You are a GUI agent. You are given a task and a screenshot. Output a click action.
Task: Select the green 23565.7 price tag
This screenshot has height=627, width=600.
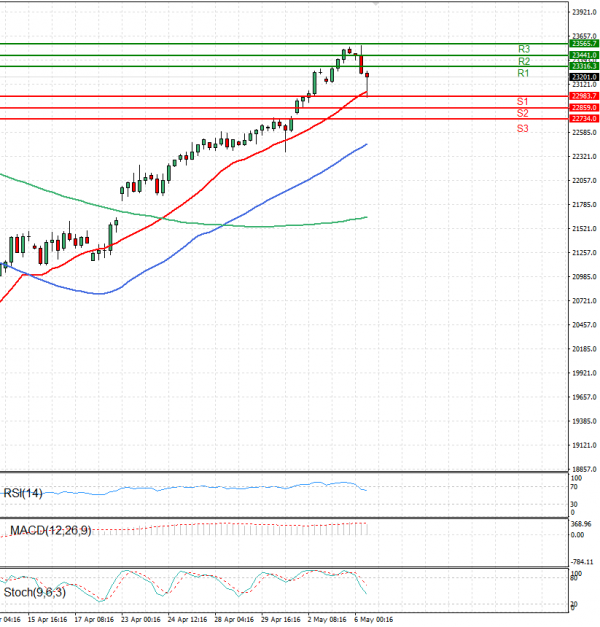584,44
